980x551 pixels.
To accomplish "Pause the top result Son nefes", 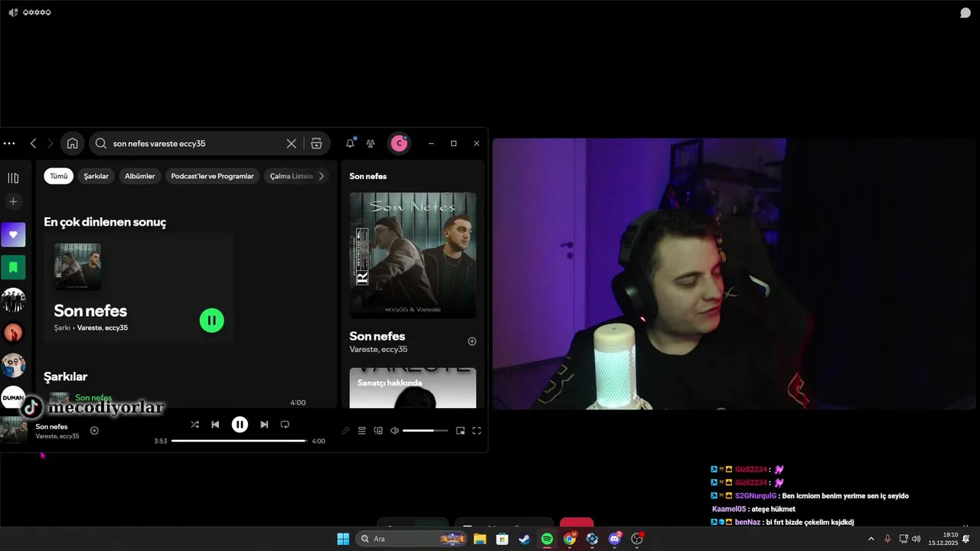I will [212, 320].
